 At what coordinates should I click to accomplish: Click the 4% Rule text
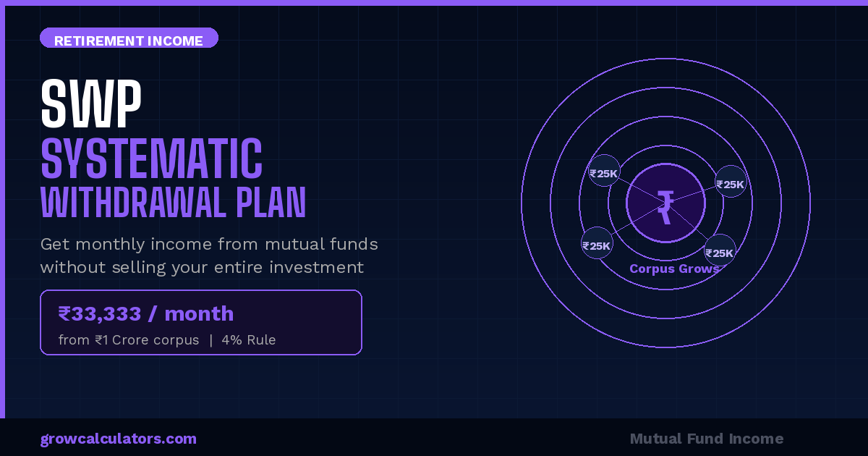coord(249,339)
